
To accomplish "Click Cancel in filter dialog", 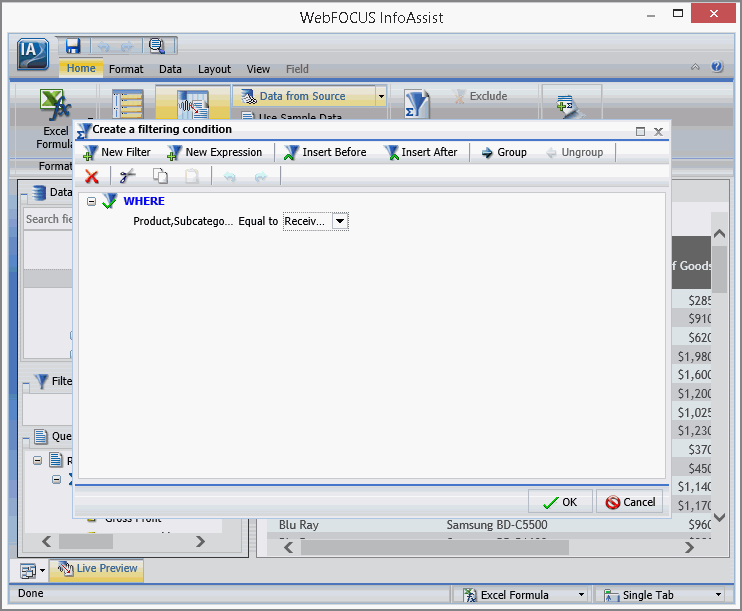I will tap(630, 502).
